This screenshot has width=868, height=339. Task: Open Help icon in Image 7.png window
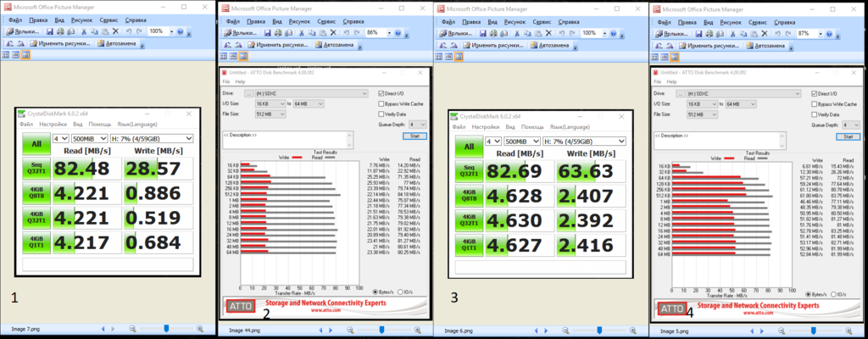pos(180,31)
